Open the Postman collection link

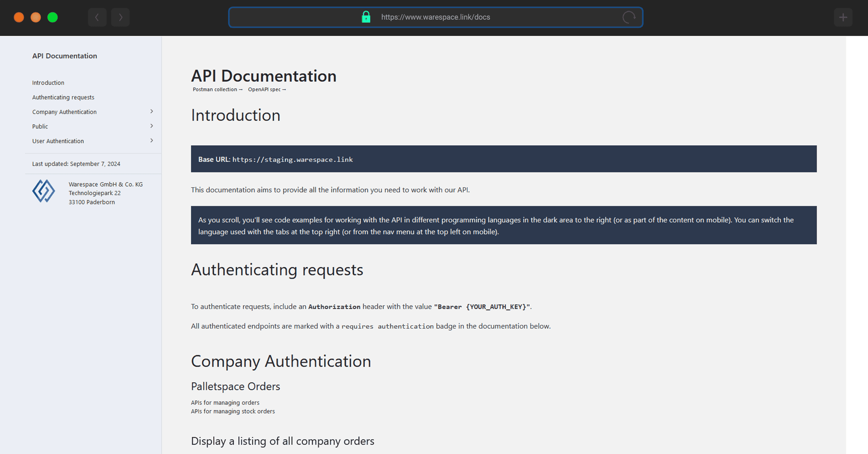(218, 89)
